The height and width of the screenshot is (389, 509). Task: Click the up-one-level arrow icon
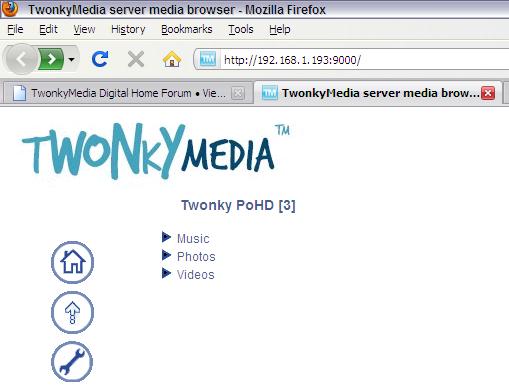pos(72,312)
